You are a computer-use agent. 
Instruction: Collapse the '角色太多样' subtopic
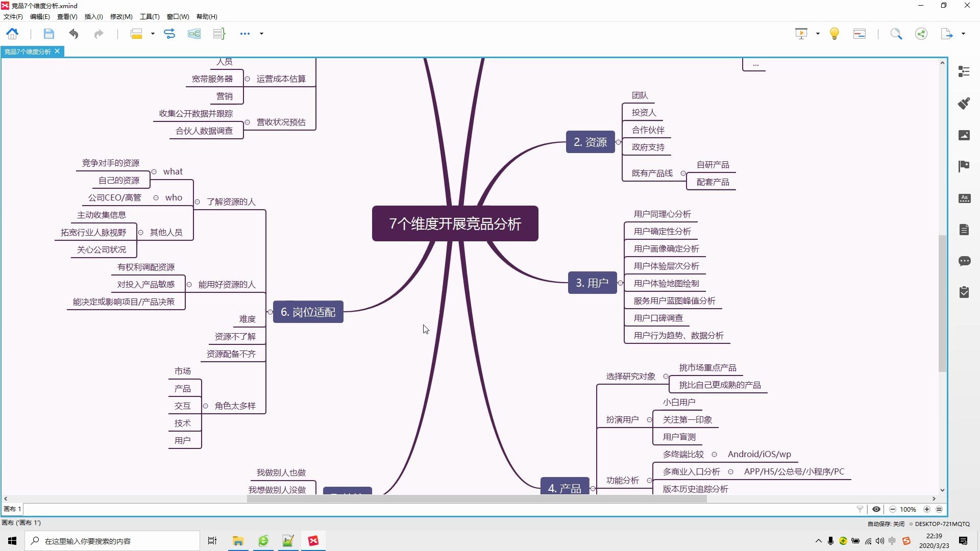[206, 406]
